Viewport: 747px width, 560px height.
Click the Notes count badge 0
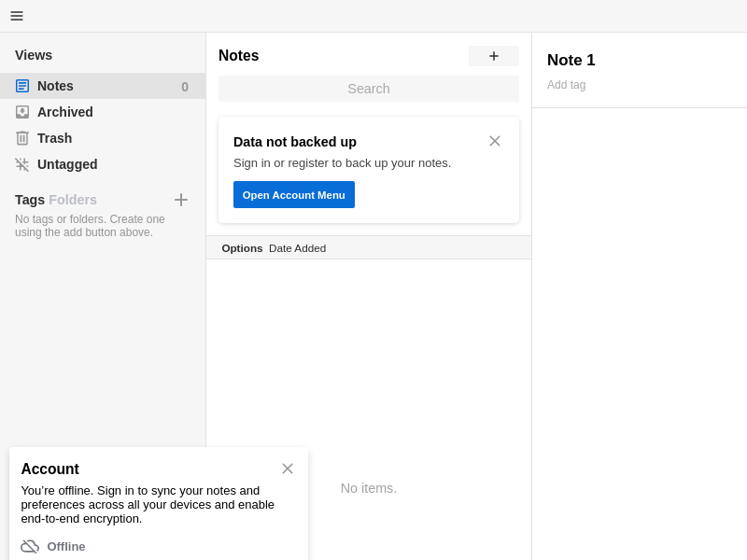pyautogui.click(x=185, y=87)
